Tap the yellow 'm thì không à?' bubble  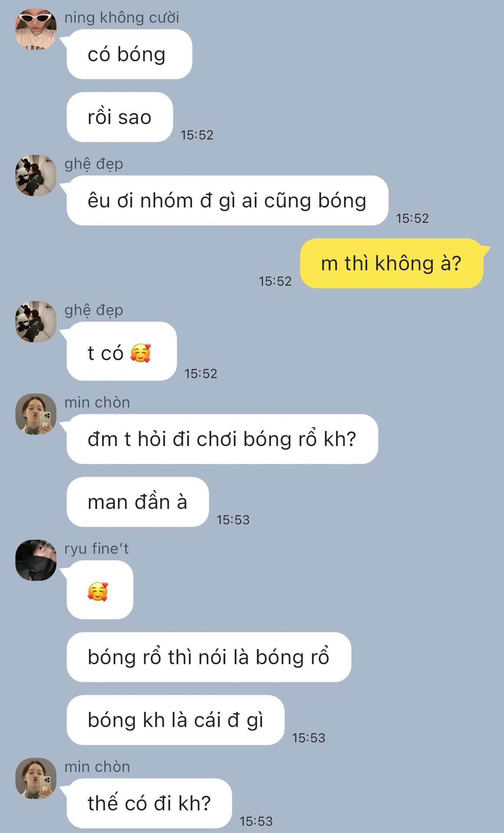pos(392,263)
